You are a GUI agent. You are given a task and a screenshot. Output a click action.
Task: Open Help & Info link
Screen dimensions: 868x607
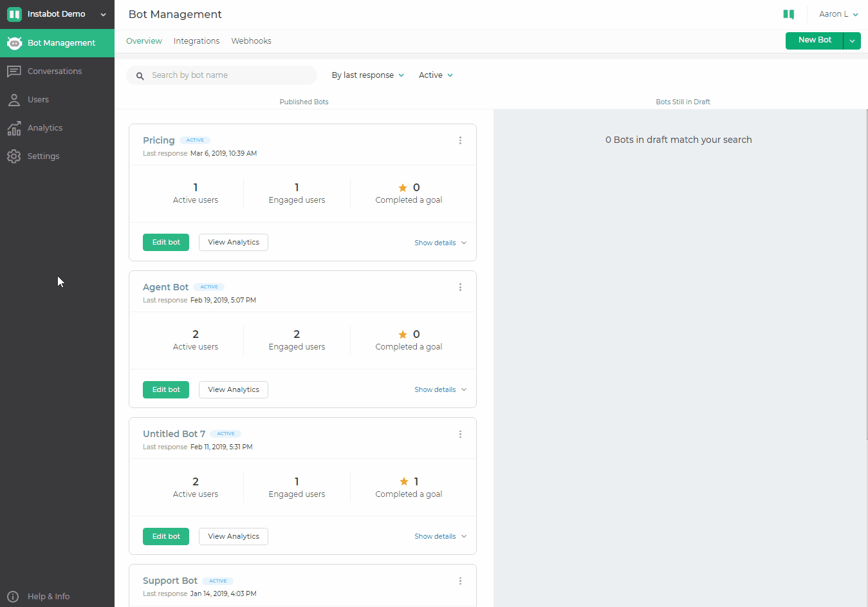48,597
